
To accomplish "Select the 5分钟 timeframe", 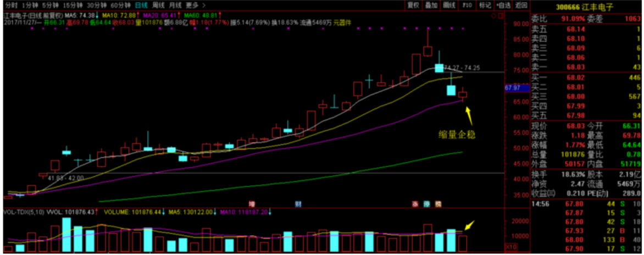I will (x=51, y=5).
